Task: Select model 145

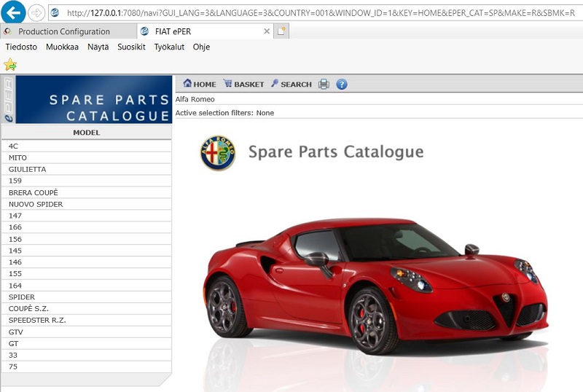Action: click(86, 251)
